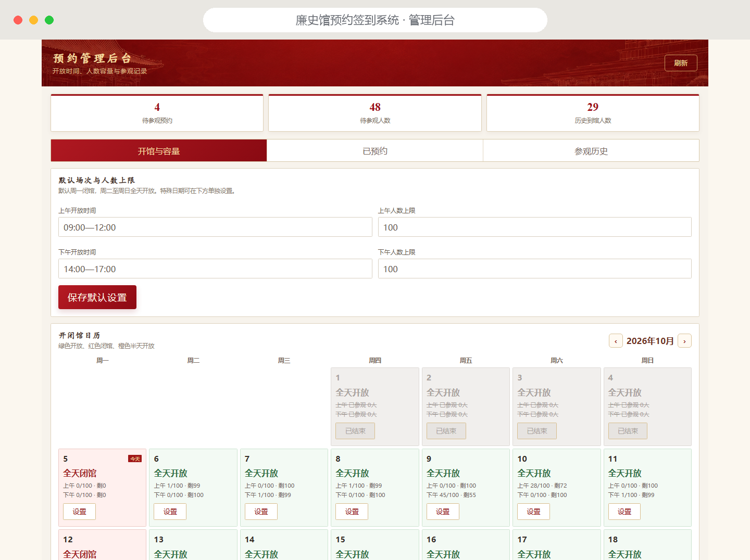Click 已结束 button on October 2
750x560 pixels.
pos(446,431)
